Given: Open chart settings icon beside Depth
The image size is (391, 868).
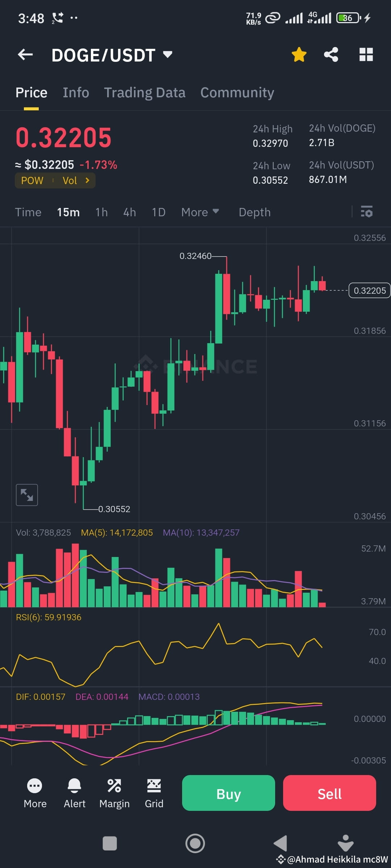Looking at the screenshot, I should point(367,212).
